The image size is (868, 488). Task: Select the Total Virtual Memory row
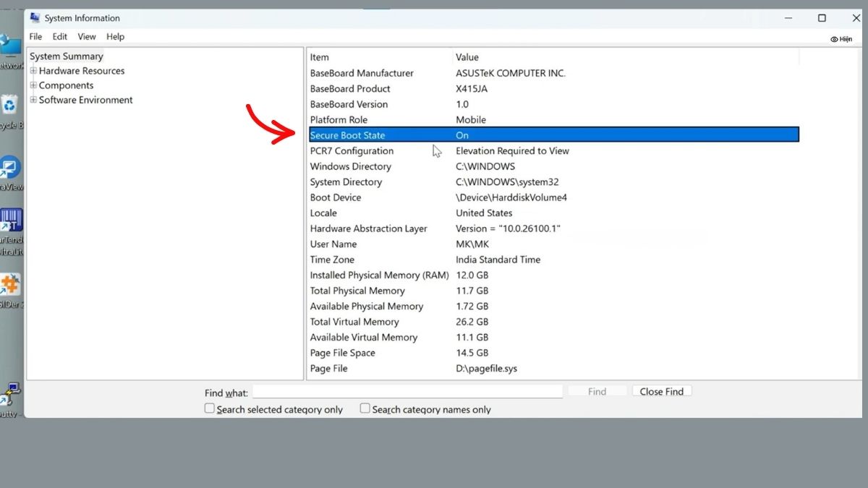[553, 322]
